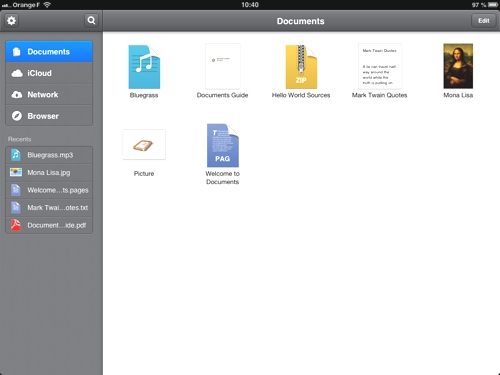
Task: Click the Documents Guide name label
Action: click(222, 95)
